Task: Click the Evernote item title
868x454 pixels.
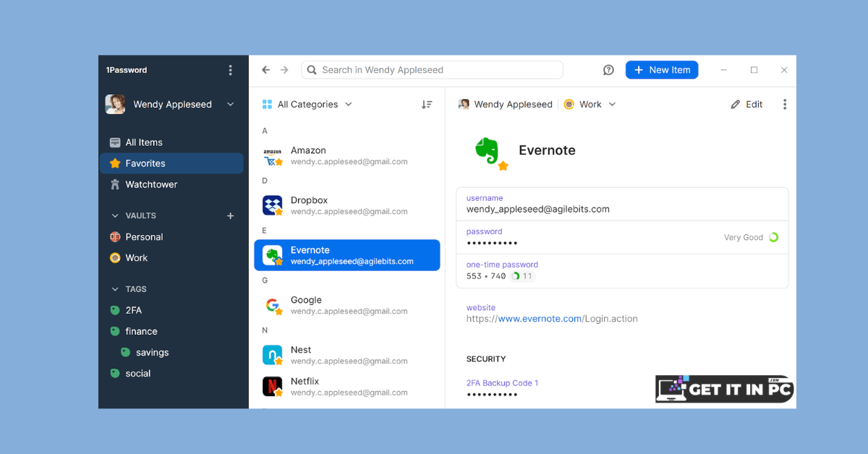Action: (x=548, y=150)
